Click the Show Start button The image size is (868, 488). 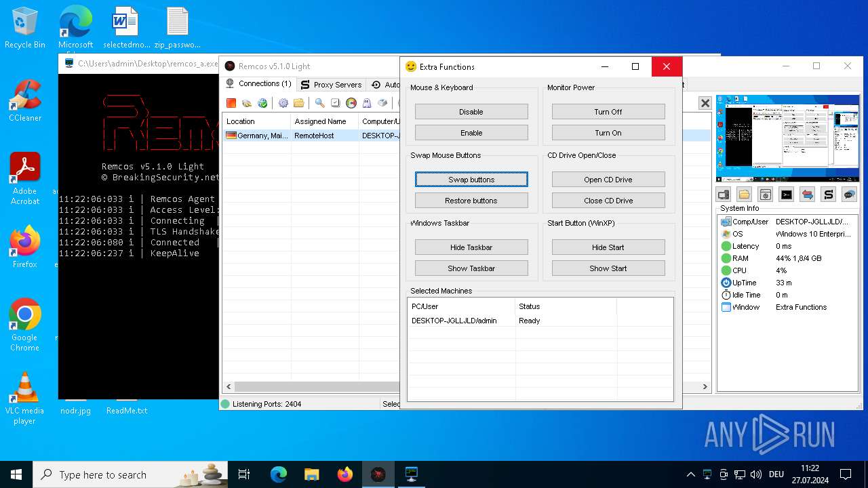608,268
